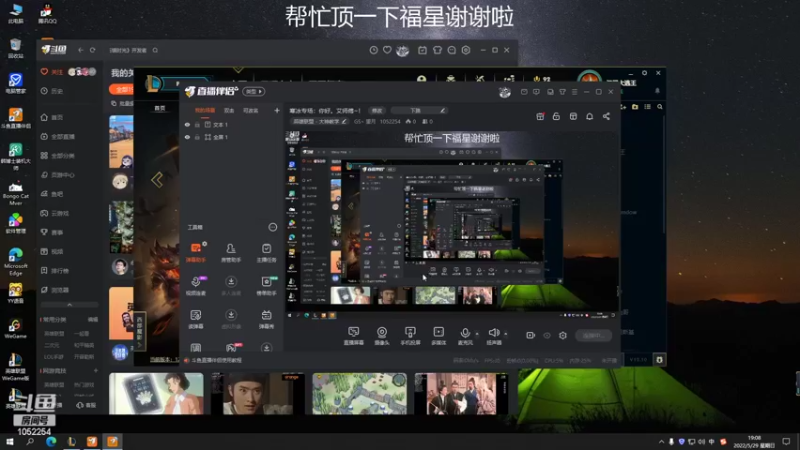Click heart favorites icon in Douyu header

tap(387, 50)
